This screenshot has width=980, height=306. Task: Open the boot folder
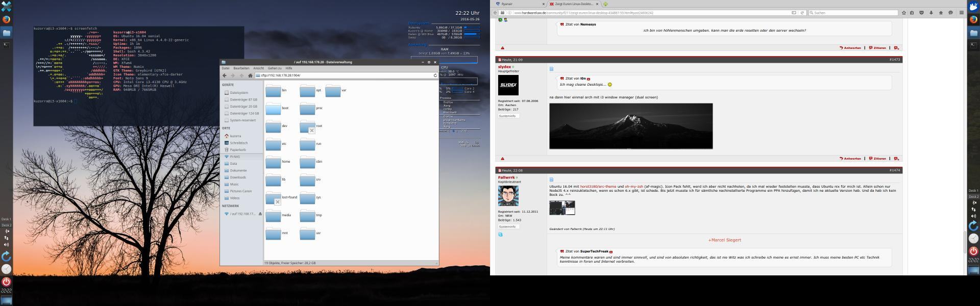click(x=274, y=108)
